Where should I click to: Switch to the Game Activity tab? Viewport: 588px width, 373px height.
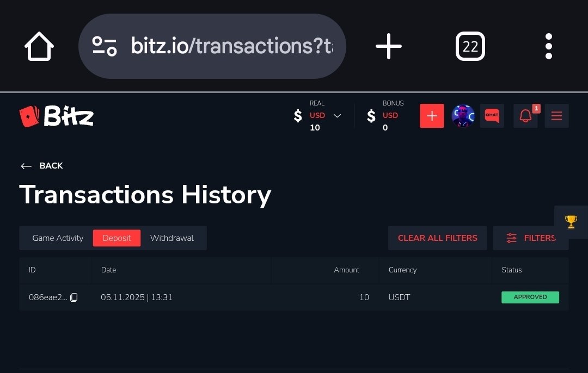(x=58, y=238)
